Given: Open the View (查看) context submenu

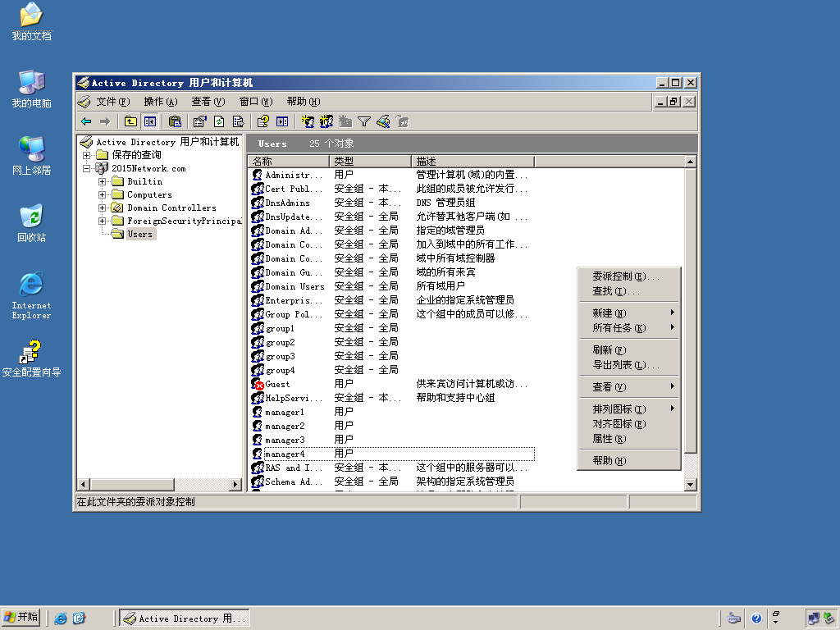Looking at the screenshot, I should 629,387.
